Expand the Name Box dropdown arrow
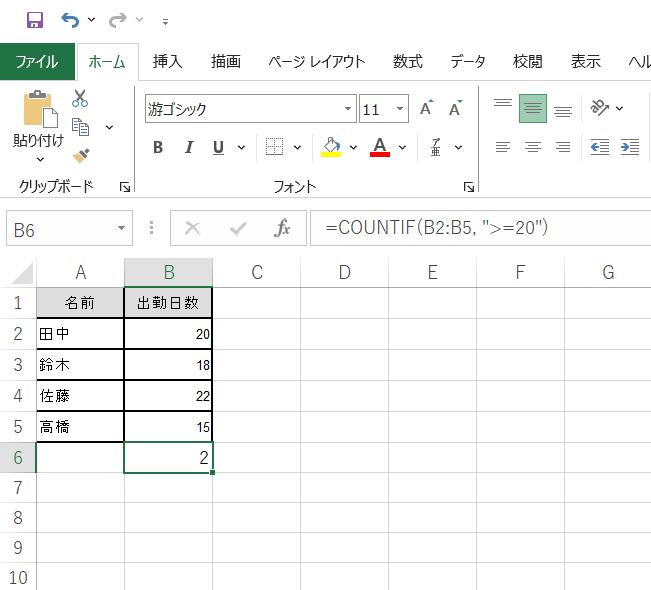 (x=121, y=228)
